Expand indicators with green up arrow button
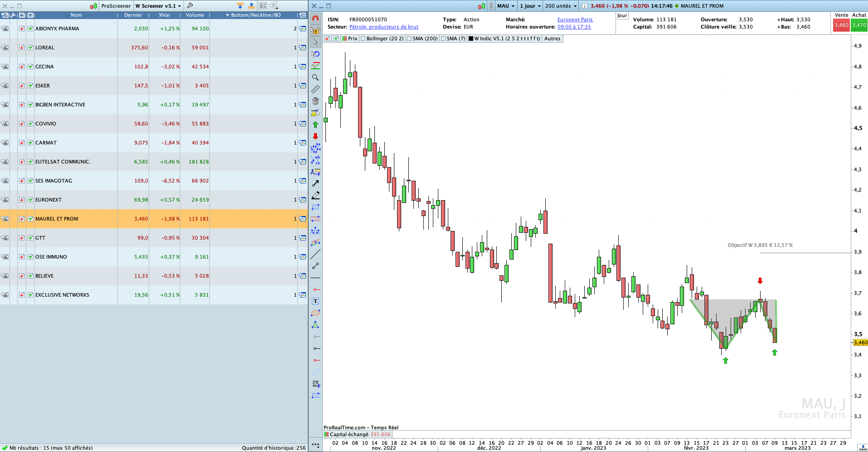 (336, 38)
